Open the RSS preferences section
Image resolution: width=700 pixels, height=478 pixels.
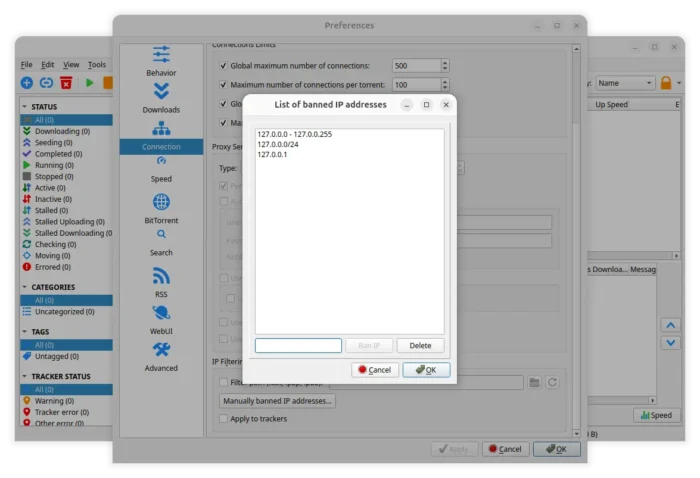[x=161, y=283]
